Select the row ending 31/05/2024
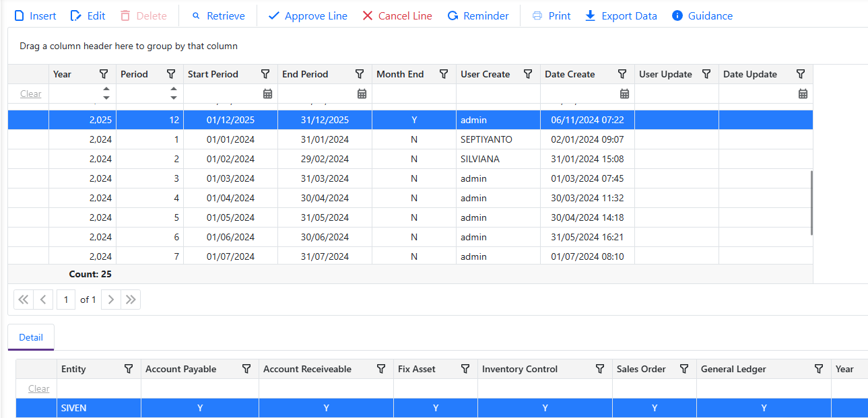This screenshot has width=868, height=418. tap(410, 217)
